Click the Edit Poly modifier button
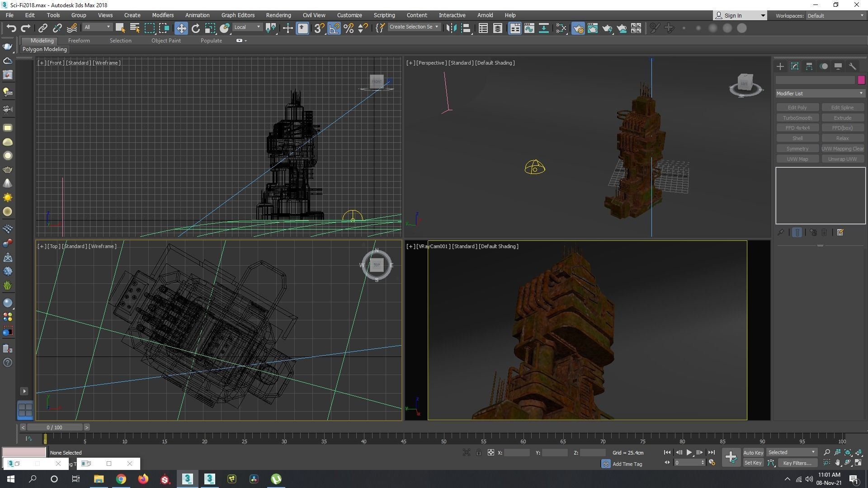Image resolution: width=868 pixels, height=488 pixels. (797, 108)
